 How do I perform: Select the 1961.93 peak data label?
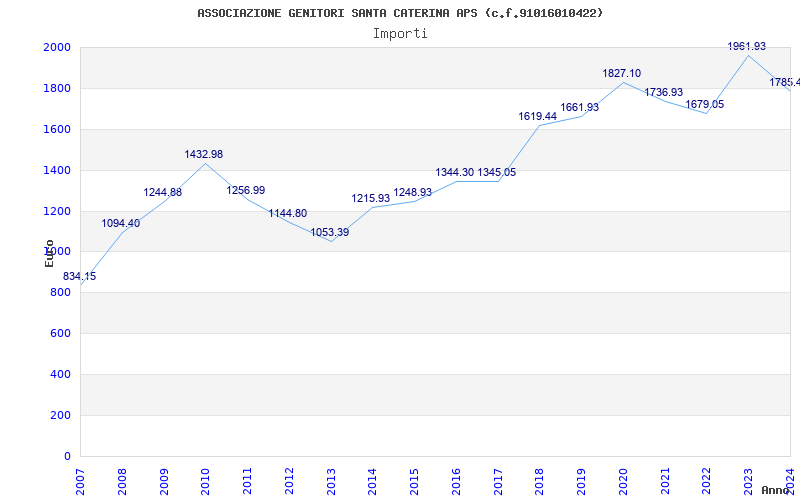(x=747, y=46)
